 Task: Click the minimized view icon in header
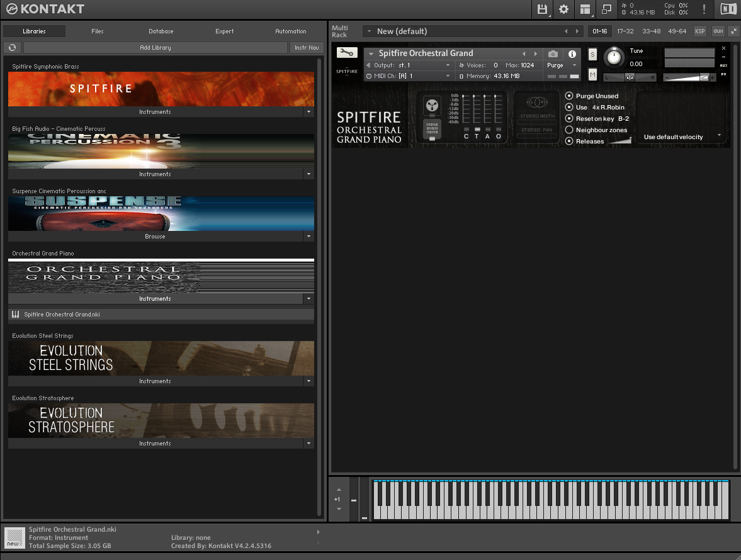pyautogui.click(x=606, y=9)
